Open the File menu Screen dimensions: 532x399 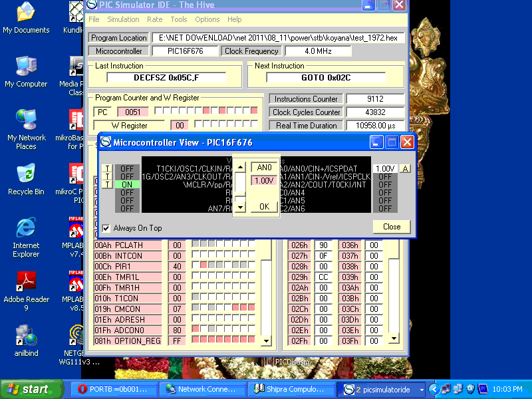94,19
